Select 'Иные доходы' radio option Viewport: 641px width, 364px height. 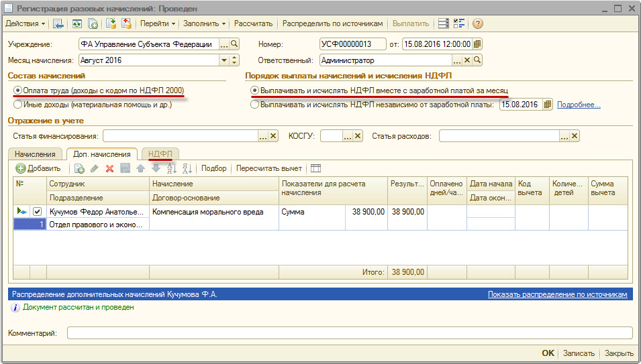click(x=17, y=105)
